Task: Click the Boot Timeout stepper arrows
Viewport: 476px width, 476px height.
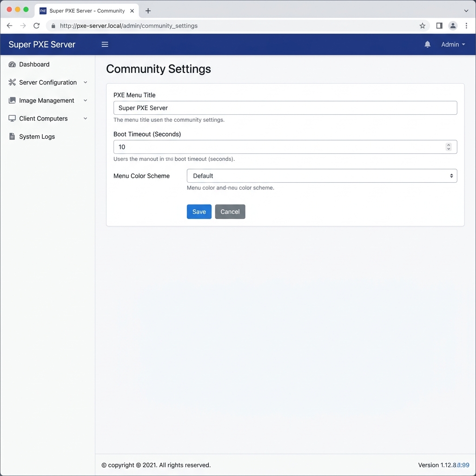Action: tap(449, 147)
